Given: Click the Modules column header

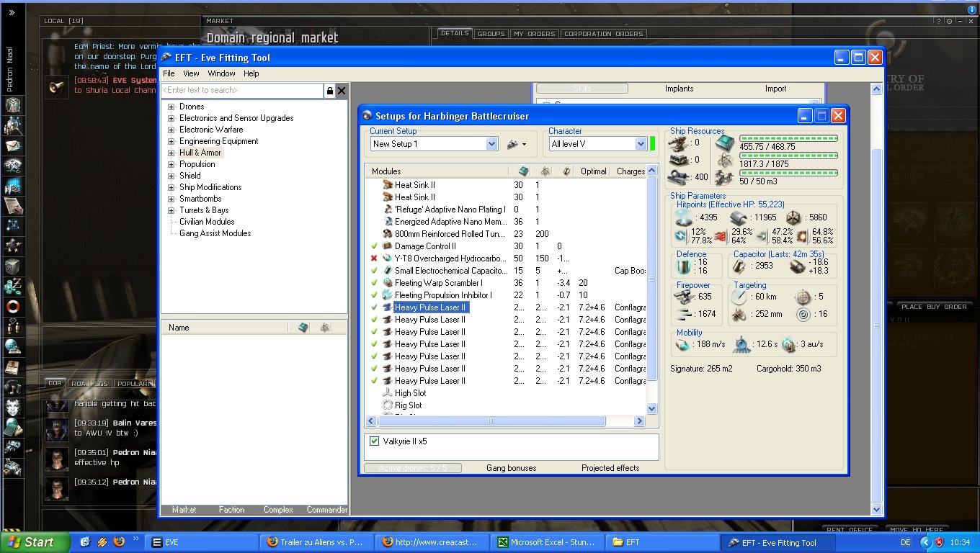Looking at the screenshot, I should (437, 171).
